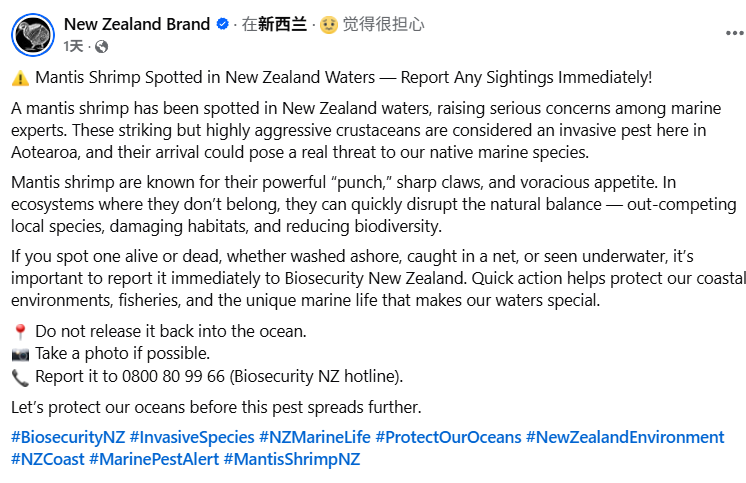Screen dimensions: 746x483
Task: Open the #NewZealandEnvironment hashtag
Action: point(624,437)
